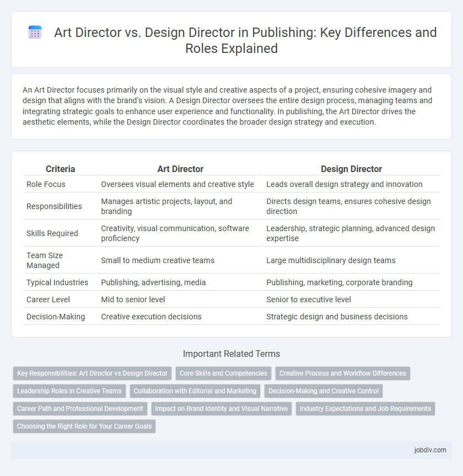Click the 'Career Level' row label
The width and height of the screenshot is (463, 476).
pyautogui.click(x=48, y=299)
